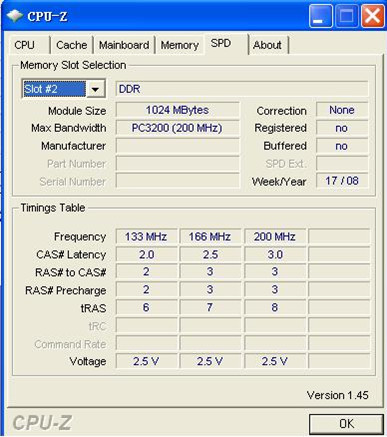The height and width of the screenshot is (437, 387).
Task: Click the Week/Year field showing 17 / 08
Action: (x=342, y=181)
